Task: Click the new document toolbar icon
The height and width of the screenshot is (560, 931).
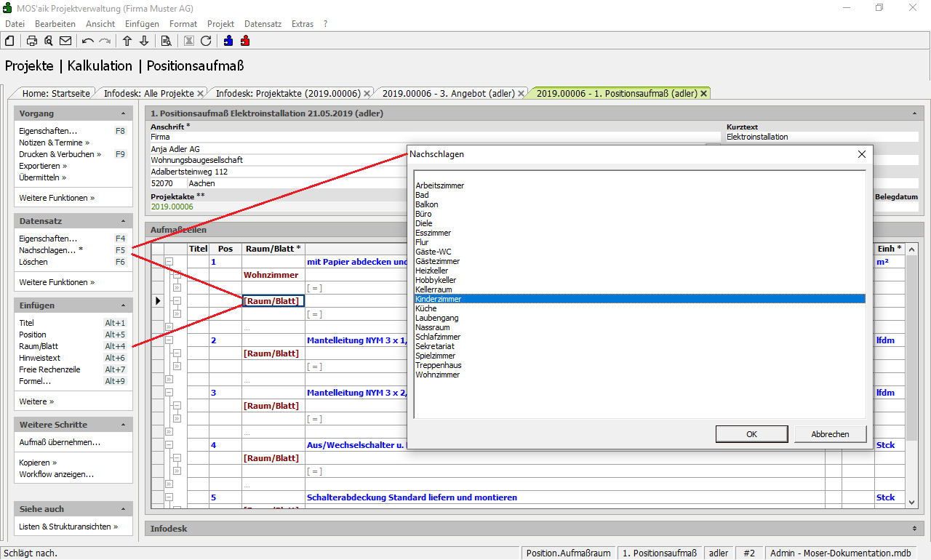Action: coord(9,41)
